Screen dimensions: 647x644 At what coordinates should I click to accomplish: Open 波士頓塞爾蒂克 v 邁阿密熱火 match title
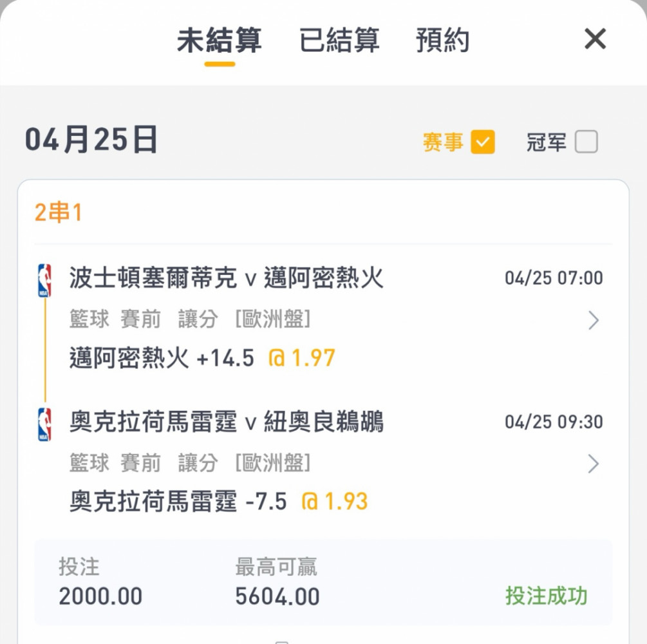tap(226, 279)
